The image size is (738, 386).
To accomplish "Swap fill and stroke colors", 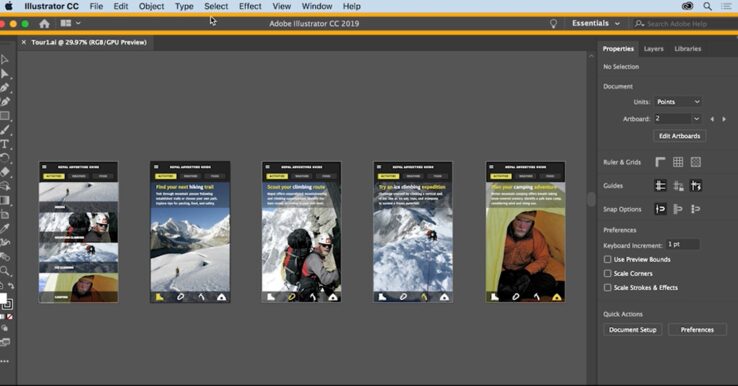I will [x=11, y=286].
